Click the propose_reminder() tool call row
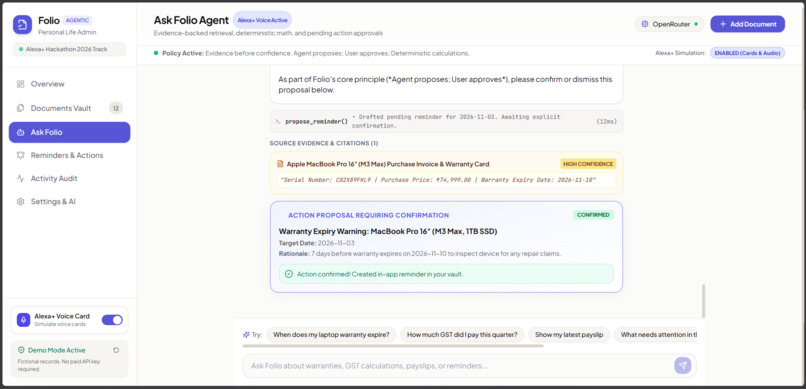Image resolution: width=806 pixels, height=389 pixels. (x=446, y=121)
